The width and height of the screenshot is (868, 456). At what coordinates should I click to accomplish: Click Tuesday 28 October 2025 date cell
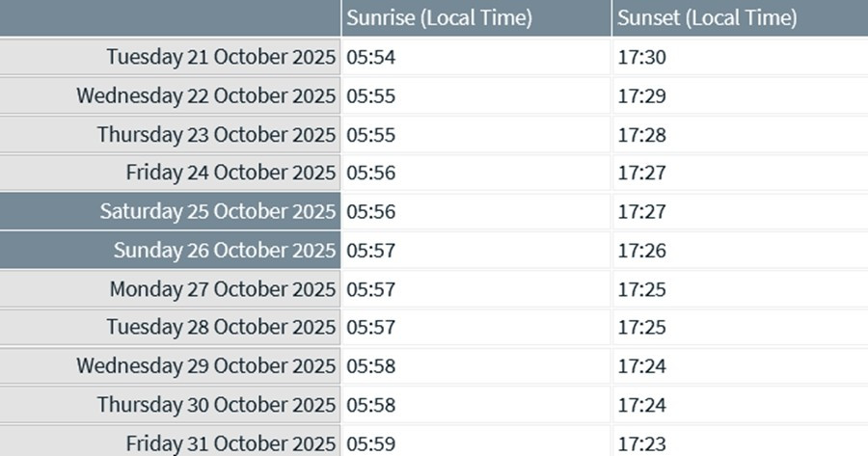click(221, 328)
